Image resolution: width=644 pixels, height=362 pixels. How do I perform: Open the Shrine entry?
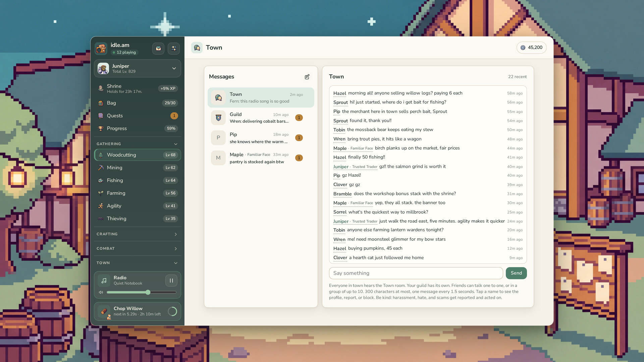click(138, 88)
